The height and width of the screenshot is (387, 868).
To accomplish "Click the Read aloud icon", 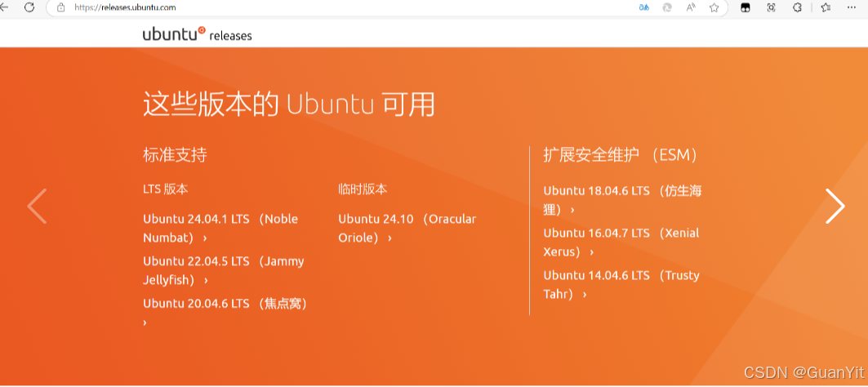I will (x=691, y=7).
